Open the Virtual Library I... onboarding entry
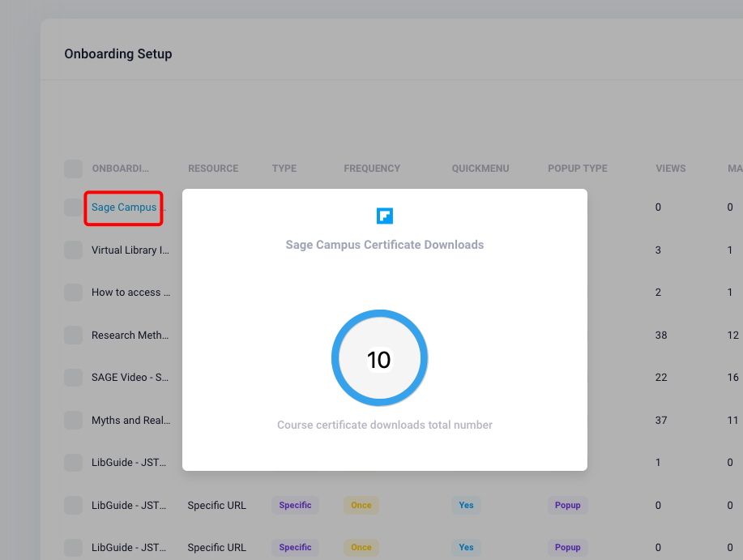743x560 pixels. [x=130, y=250]
